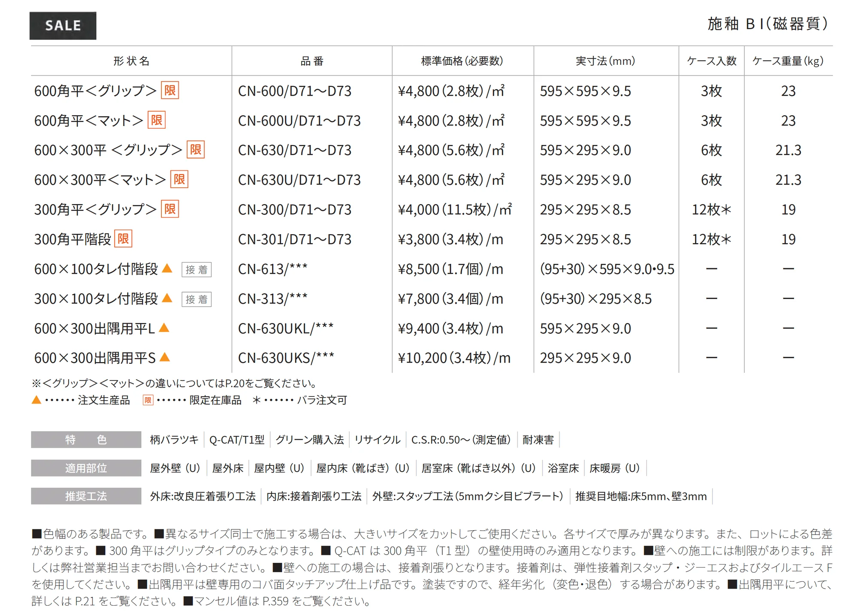Click the グリーン購入法 feature tag

tap(309, 440)
